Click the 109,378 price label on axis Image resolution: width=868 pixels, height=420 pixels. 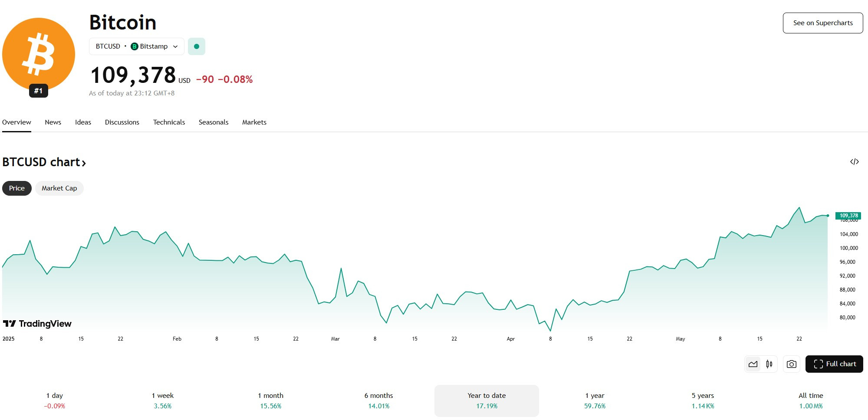[x=848, y=216]
